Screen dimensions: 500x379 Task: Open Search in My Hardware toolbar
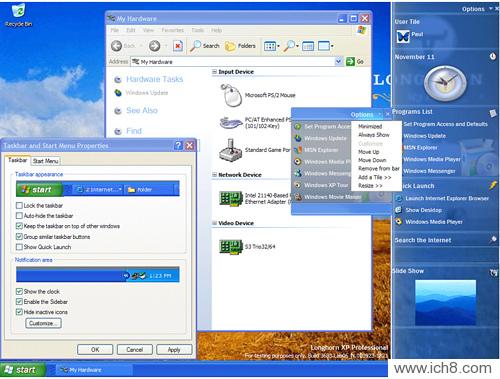coord(205,46)
